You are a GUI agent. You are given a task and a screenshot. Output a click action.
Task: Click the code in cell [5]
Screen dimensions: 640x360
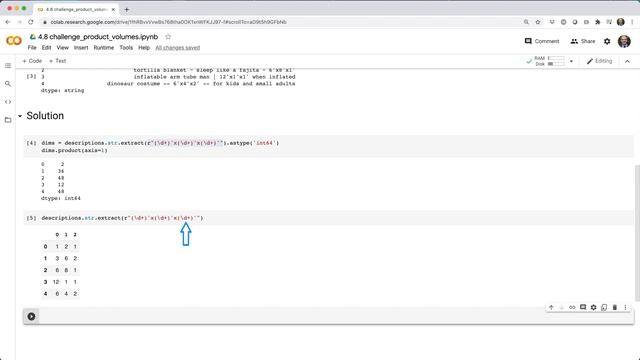tap(122, 218)
